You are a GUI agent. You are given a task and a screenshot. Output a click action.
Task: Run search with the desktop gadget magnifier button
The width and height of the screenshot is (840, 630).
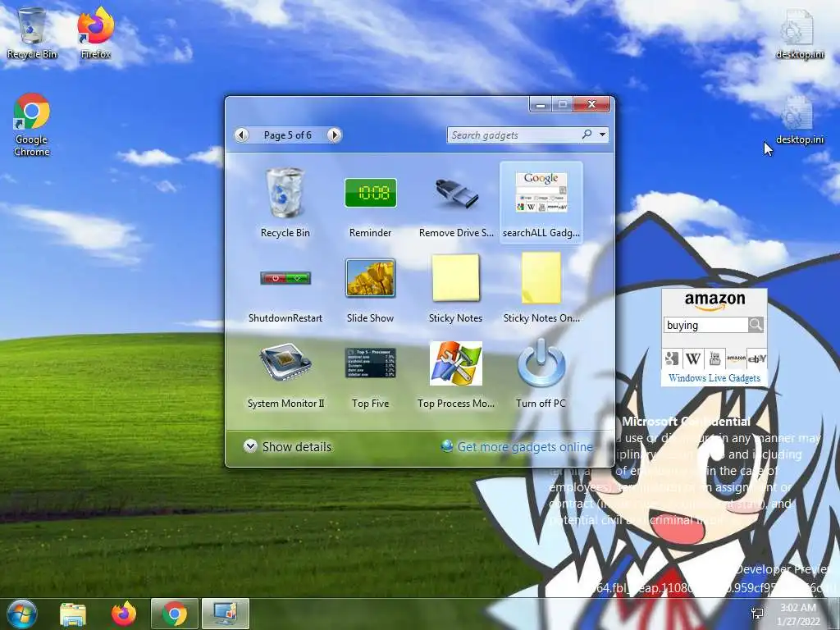[756, 325]
